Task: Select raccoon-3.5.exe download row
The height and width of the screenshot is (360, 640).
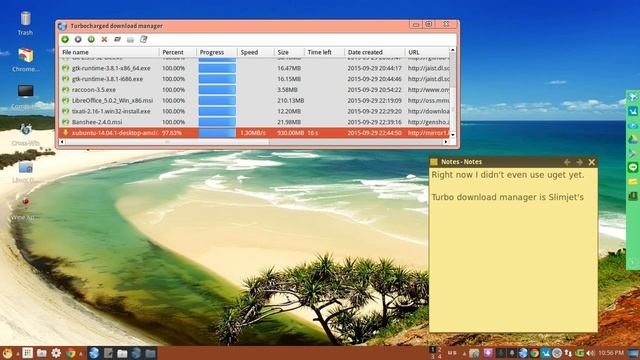Action: click(x=254, y=90)
